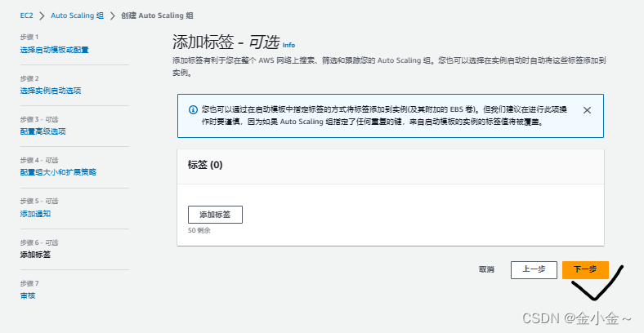Open step 4 配置组大小和扩展策略

pos(58,172)
